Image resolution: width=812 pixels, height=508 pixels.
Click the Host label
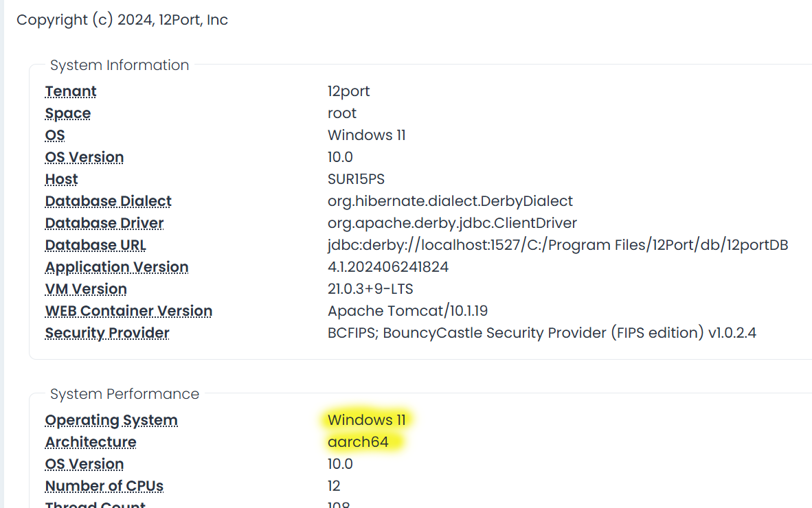point(61,179)
